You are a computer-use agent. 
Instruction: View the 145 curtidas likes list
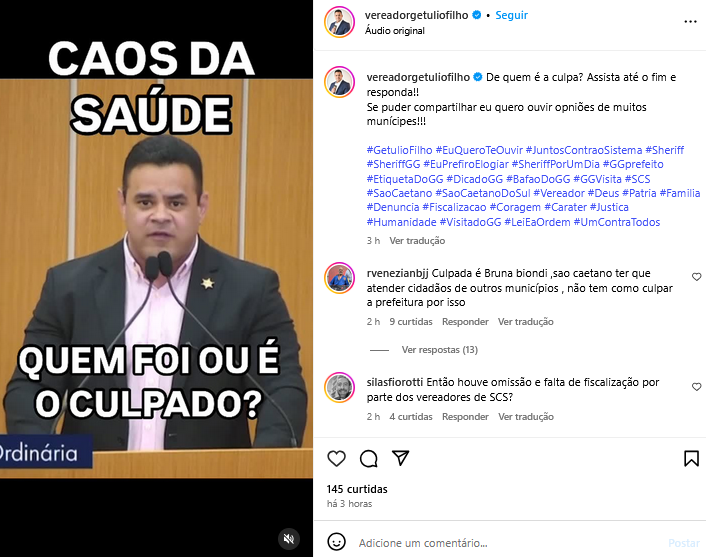tap(357, 489)
